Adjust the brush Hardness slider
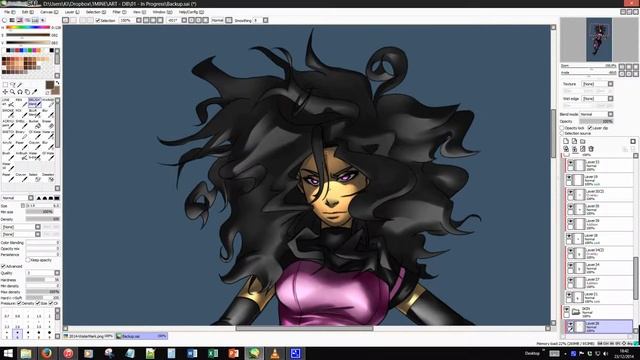Image resolution: width=640 pixels, height=360 pixels. coord(42,280)
